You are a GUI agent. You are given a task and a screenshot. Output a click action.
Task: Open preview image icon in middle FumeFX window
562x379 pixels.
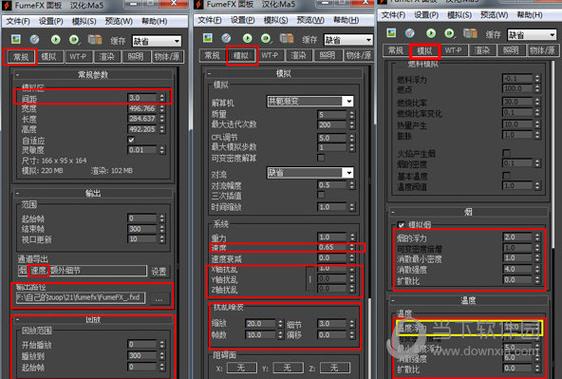(208, 38)
